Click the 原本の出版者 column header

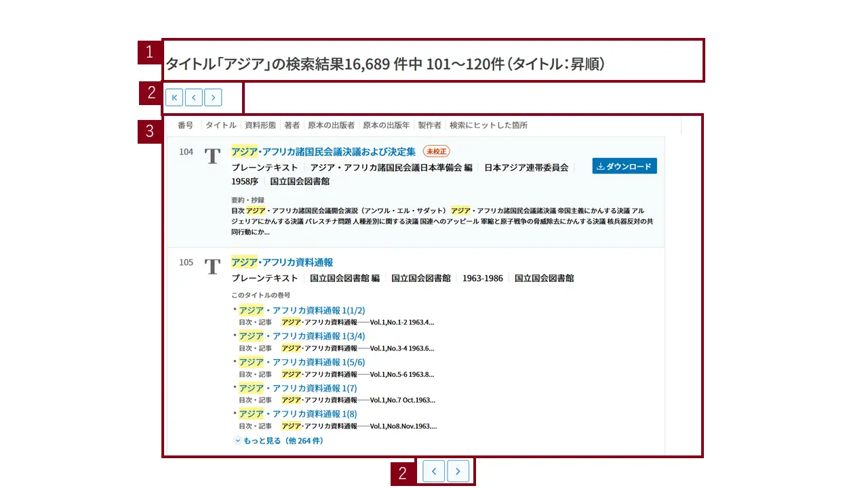331,125
